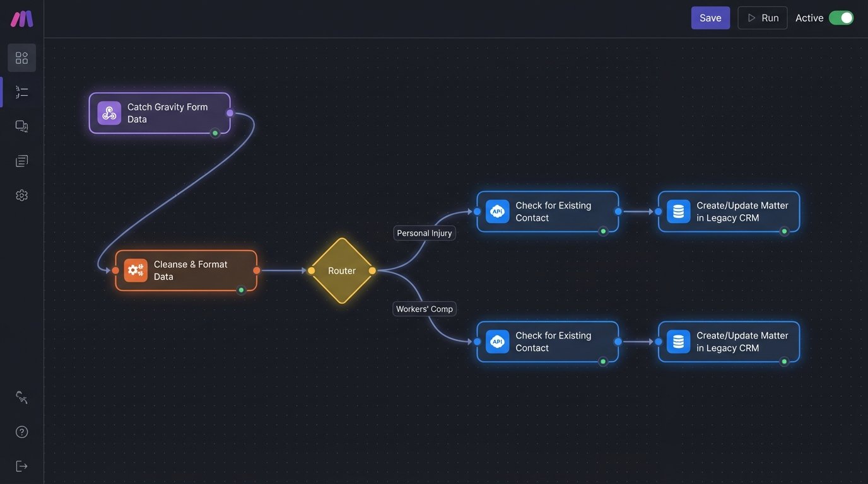Select the tools icon above the help icon
Image resolution: width=868 pixels, height=484 pixels.
[21, 397]
